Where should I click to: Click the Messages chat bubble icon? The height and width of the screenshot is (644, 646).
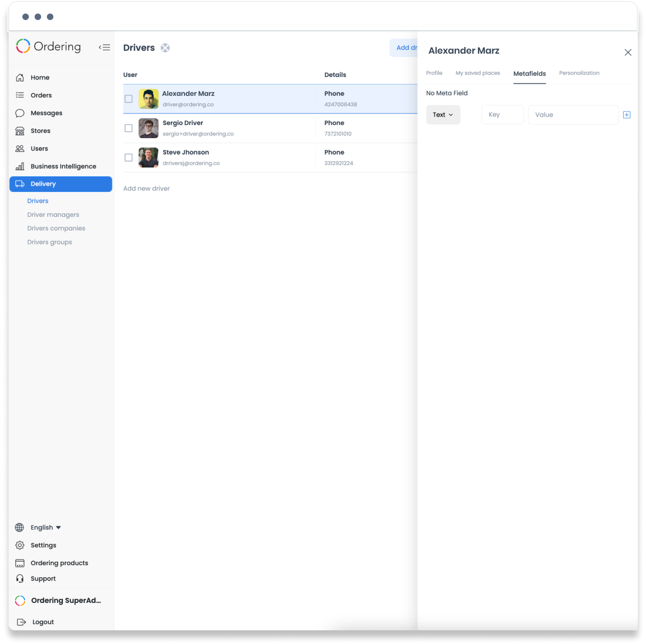point(20,113)
